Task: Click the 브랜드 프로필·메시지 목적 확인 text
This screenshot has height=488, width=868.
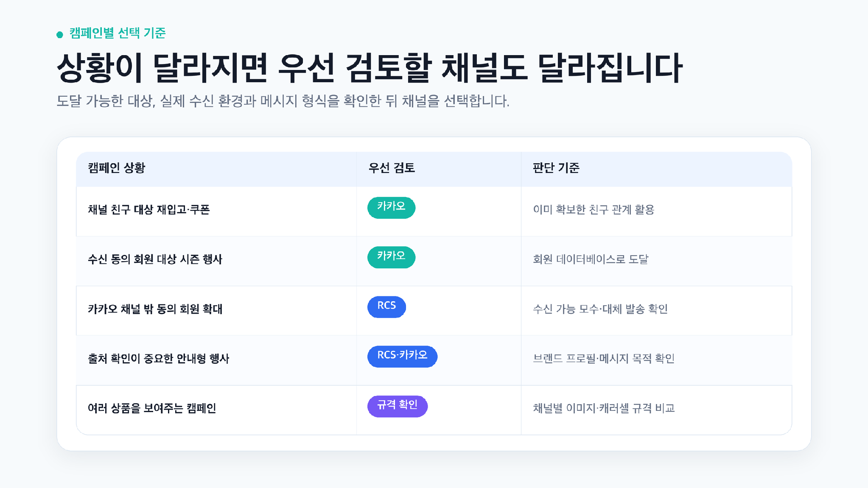Action: pos(604,359)
